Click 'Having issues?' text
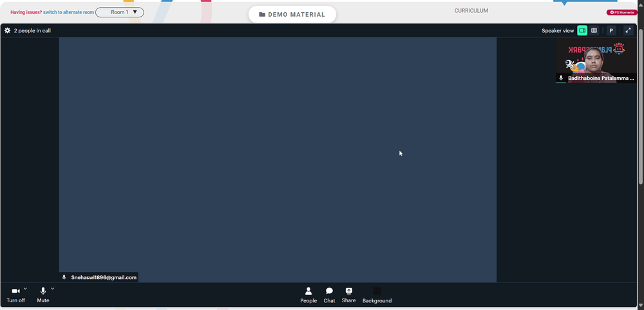 [x=26, y=12]
